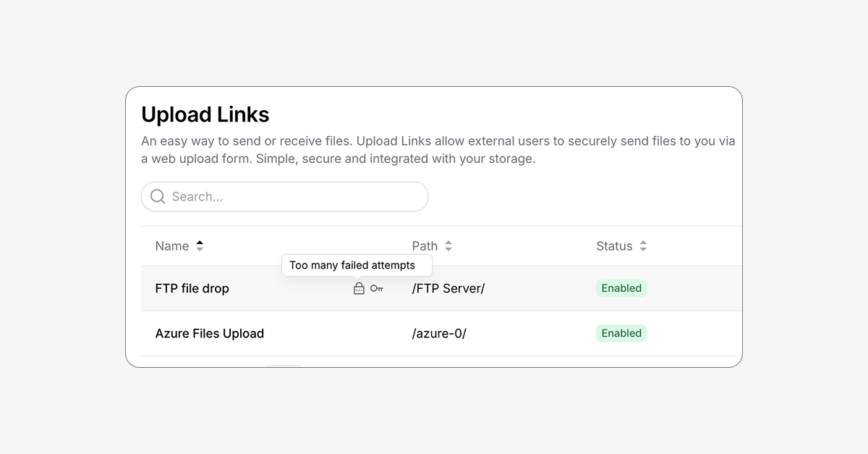Dismiss the Too many failed attempts tooltip

[x=357, y=265]
